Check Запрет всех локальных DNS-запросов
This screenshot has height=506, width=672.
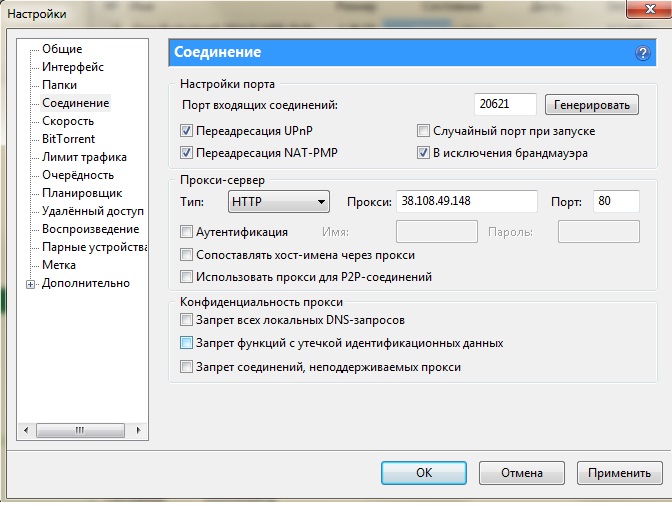(x=186, y=320)
